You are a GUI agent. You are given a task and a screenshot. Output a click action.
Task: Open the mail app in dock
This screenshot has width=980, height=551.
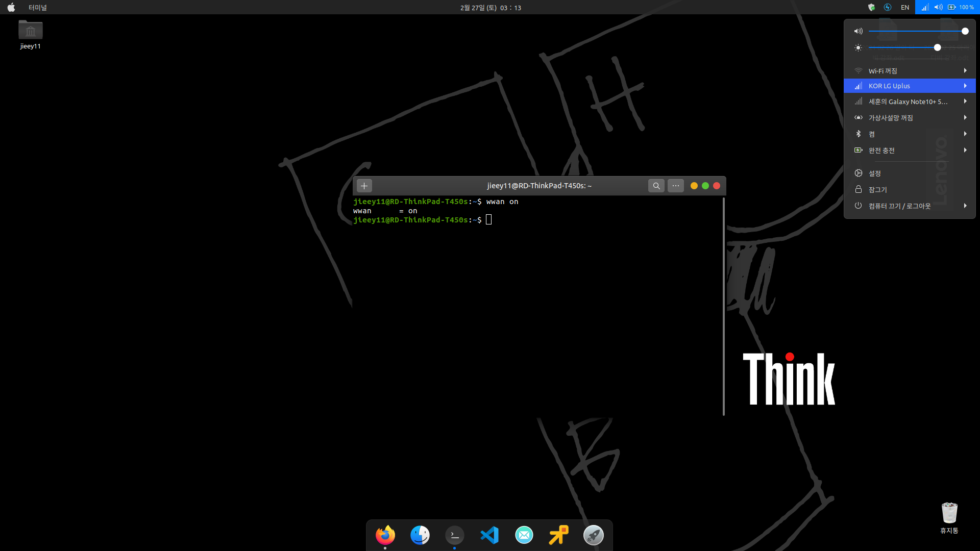(524, 535)
